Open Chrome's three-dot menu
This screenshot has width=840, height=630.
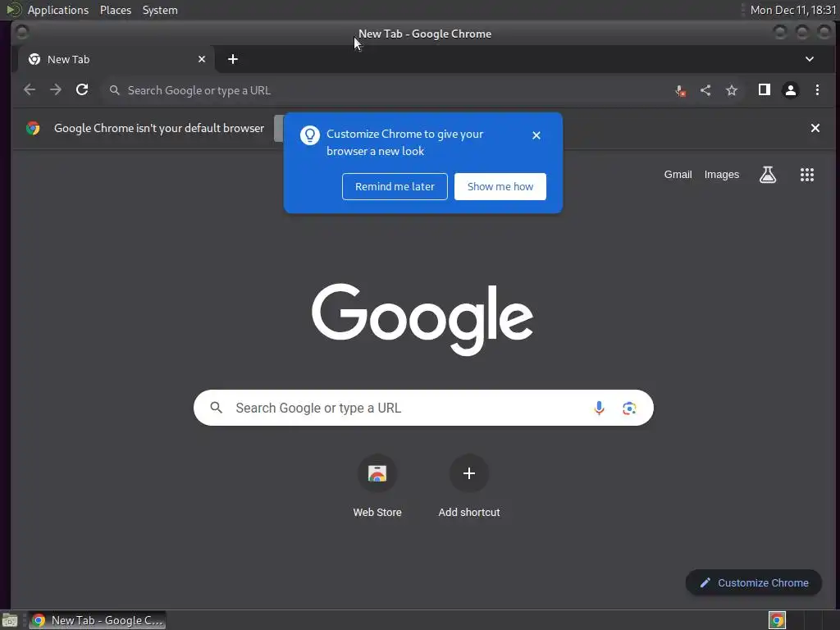[x=818, y=90]
